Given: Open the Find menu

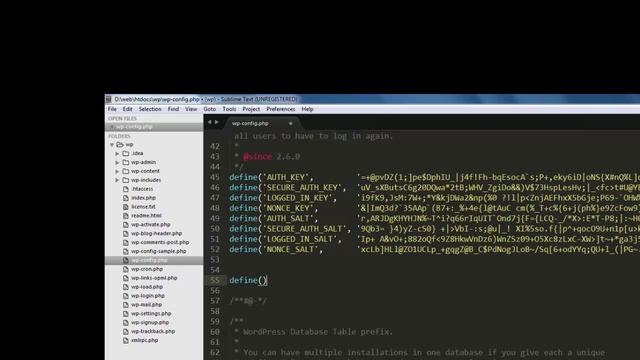Looking at the screenshot, I should pyautogui.click(x=173, y=109).
